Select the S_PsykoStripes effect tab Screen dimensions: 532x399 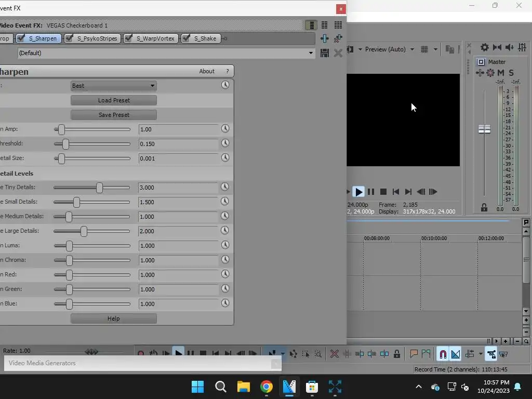click(x=97, y=38)
